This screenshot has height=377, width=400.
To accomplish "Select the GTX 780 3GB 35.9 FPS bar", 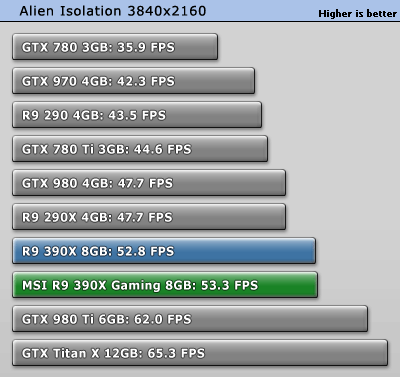I will [x=115, y=47].
